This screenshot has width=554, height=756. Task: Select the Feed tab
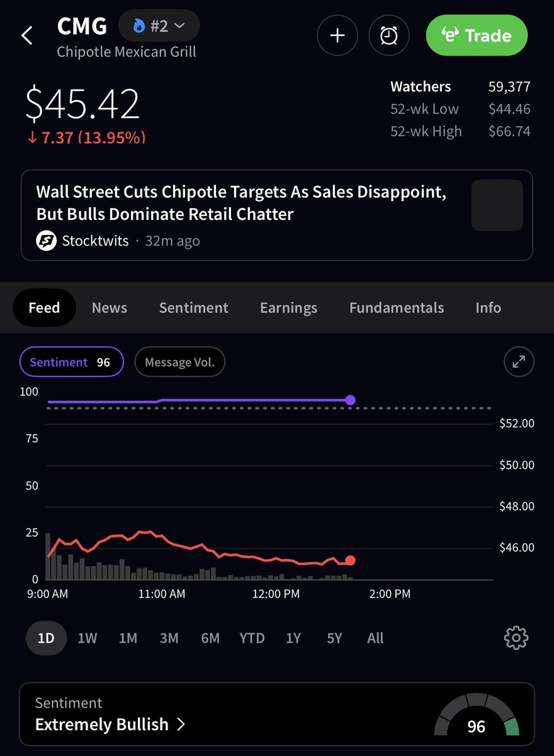click(x=44, y=308)
